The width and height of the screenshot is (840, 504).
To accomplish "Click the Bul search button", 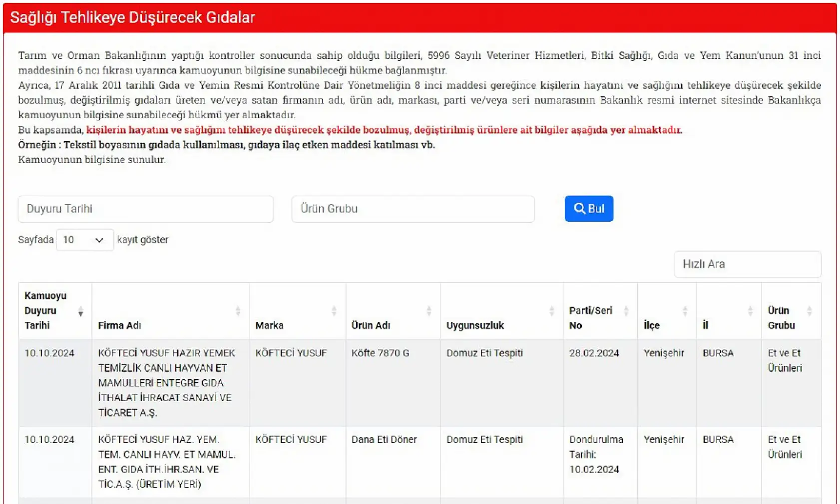I will 589,209.
